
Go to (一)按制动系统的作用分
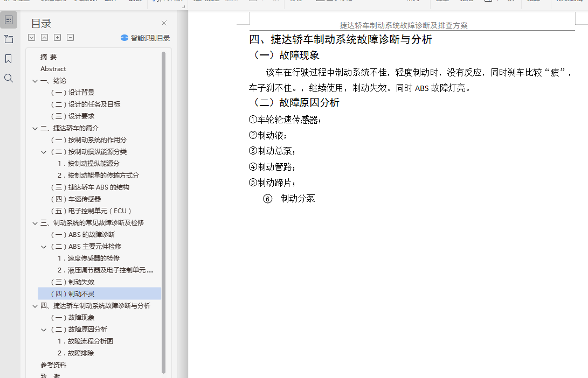click(88, 140)
